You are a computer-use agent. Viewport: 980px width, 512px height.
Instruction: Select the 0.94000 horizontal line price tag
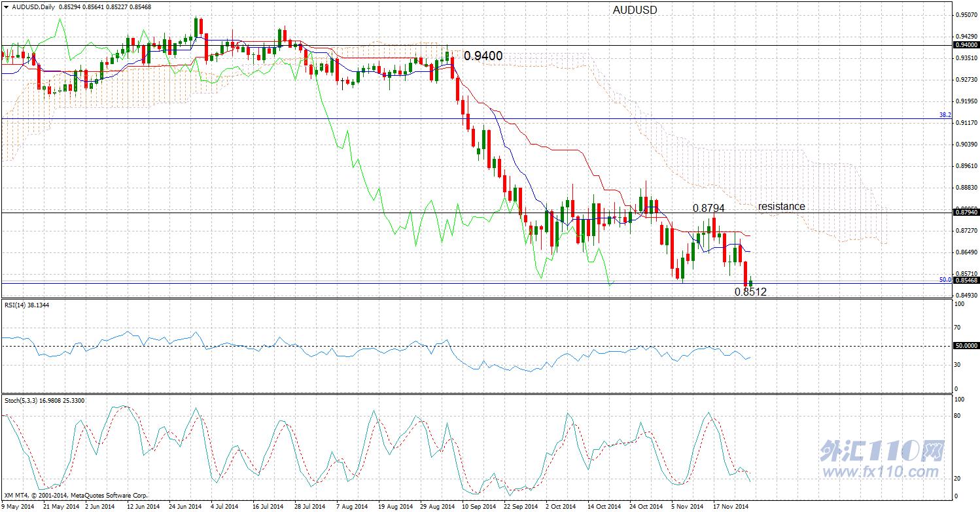pos(966,45)
